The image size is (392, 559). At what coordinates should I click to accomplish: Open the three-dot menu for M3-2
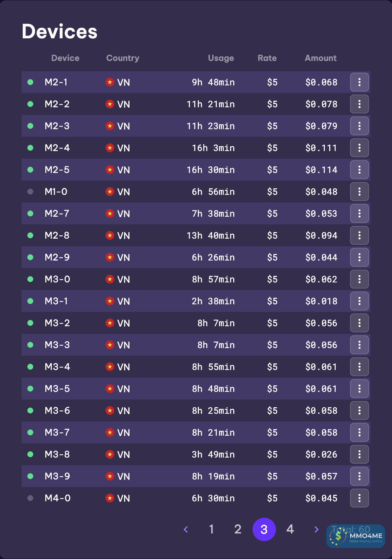click(359, 323)
